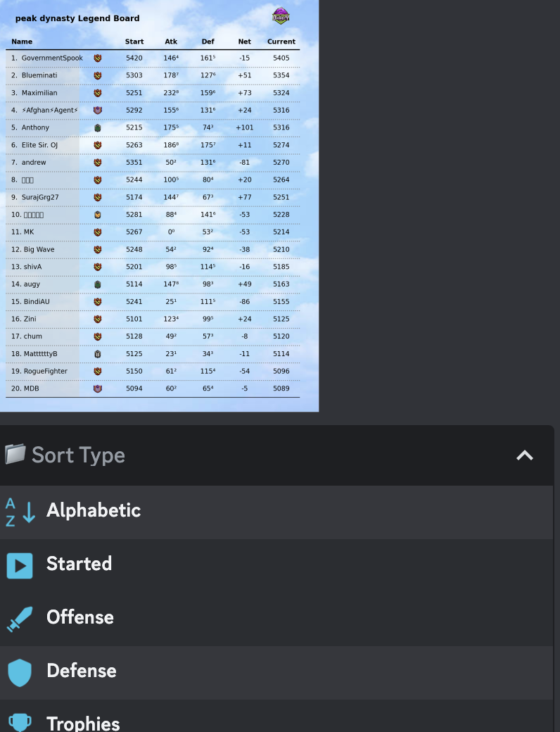Collapse the Sort Type dropdown chevron
Screen dimensions: 560x732
coord(524,455)
